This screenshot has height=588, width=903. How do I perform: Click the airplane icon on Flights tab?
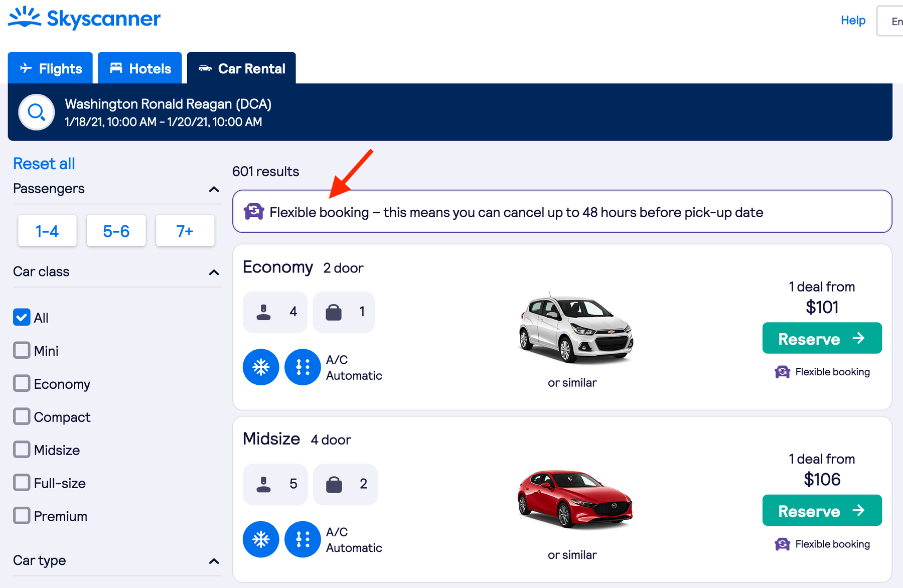tap(26, 68)
